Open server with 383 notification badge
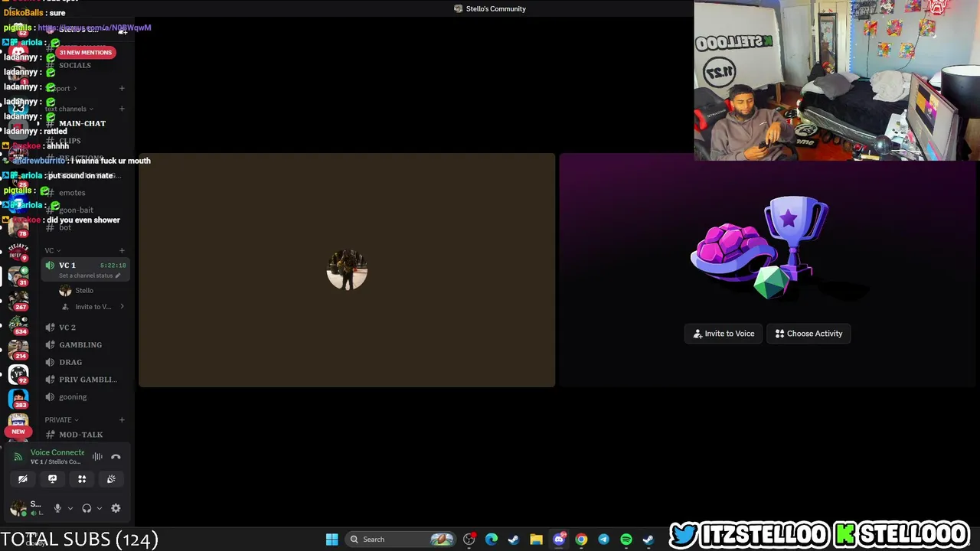980x551 pixels. (x=18, y=399)
